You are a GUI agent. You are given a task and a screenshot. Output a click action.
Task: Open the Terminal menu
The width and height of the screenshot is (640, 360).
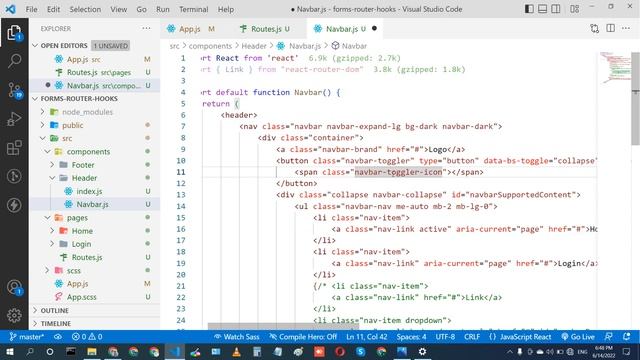(x=193, y=9)
